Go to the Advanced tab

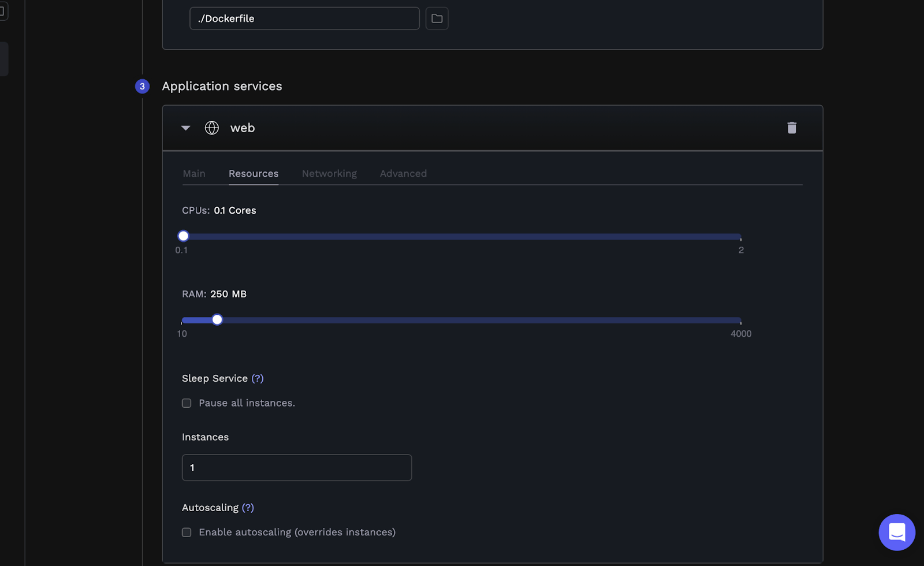click(x=403, y=173)
